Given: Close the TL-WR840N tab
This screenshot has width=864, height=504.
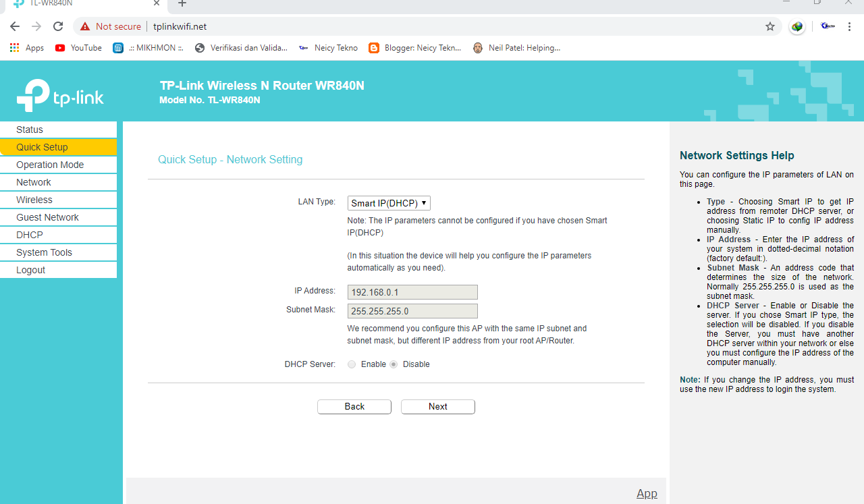Looking at the screenshot, I should click(156, 3).
